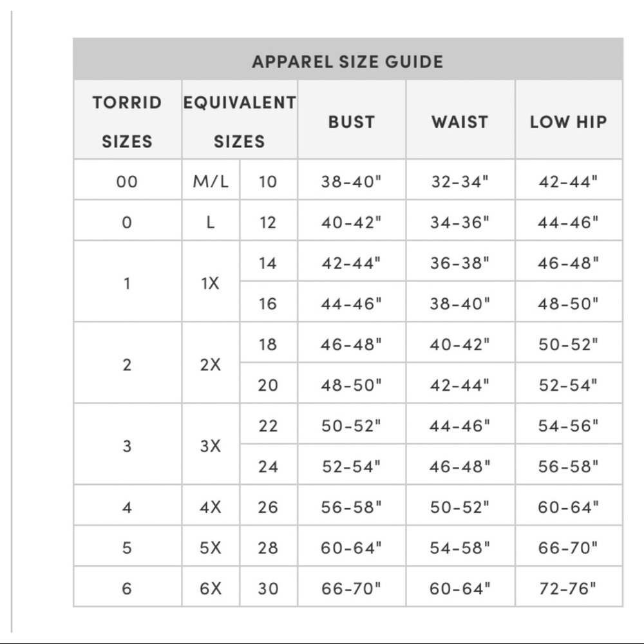Select the bust 56-58" measurement cell
Viewport: 644px width, 644px height.
click(352, 507)
